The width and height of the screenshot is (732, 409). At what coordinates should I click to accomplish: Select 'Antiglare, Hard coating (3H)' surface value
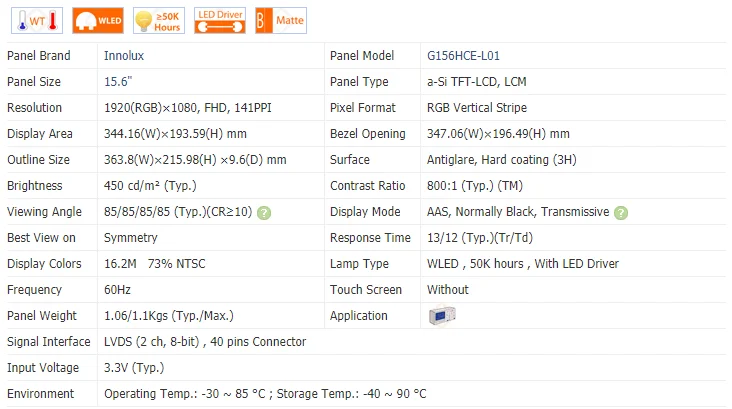click(501, 160)
